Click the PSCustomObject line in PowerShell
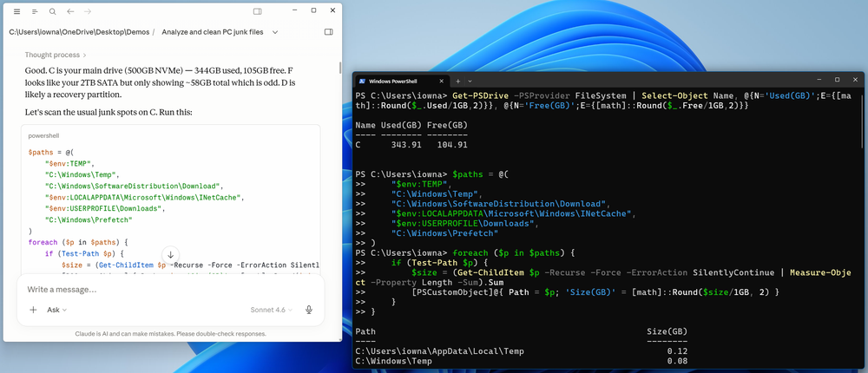The image size is (868, 373). pos(595,292)
